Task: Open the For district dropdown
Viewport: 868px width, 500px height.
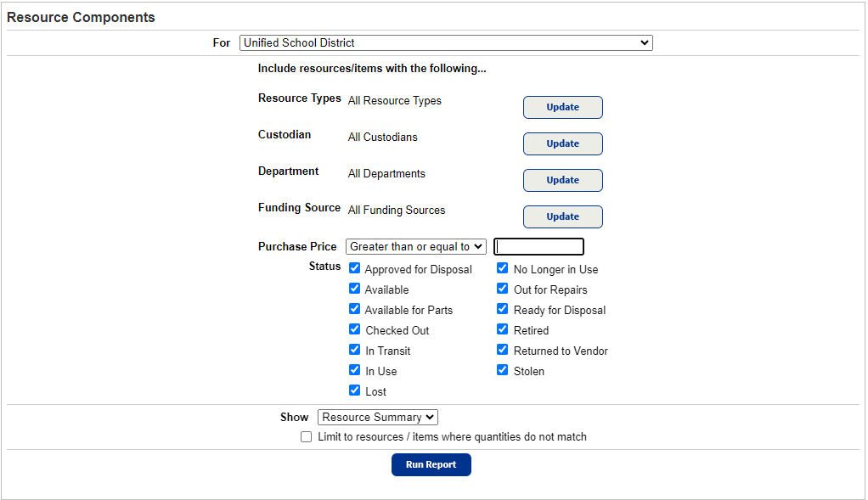Action: click(446, 42)
